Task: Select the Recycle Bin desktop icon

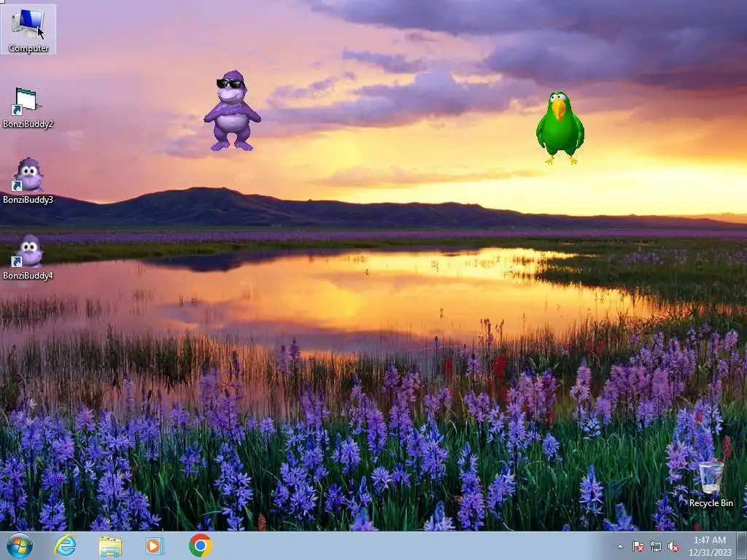Action: [711, 484]
